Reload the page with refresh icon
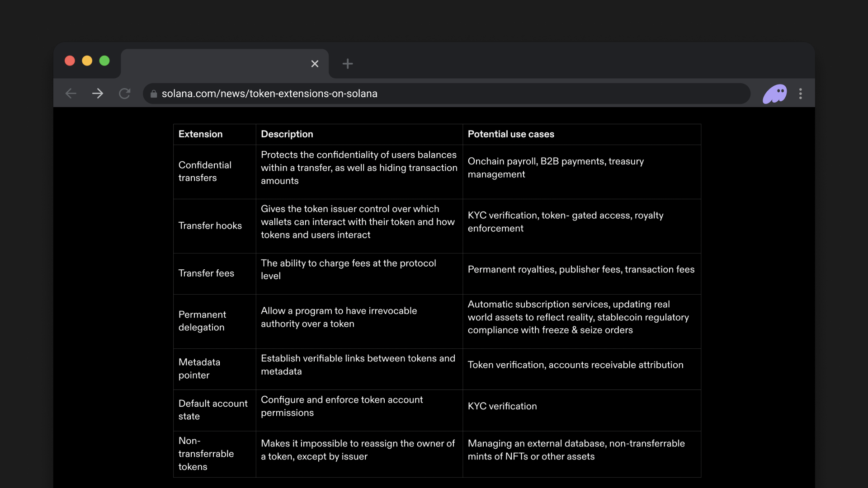Image resolution: width=868 pixels, height=488 pixels. (x=125, y=94)
